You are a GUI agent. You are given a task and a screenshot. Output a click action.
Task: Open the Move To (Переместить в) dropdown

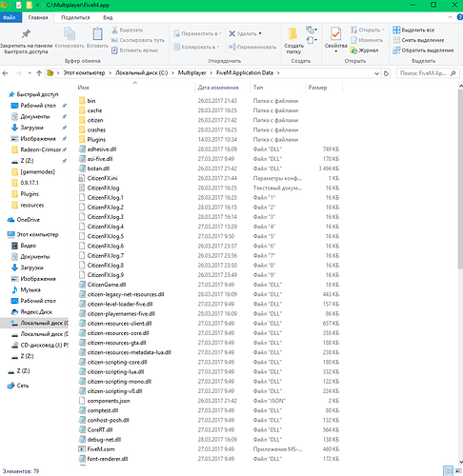[x=197, y=33]
